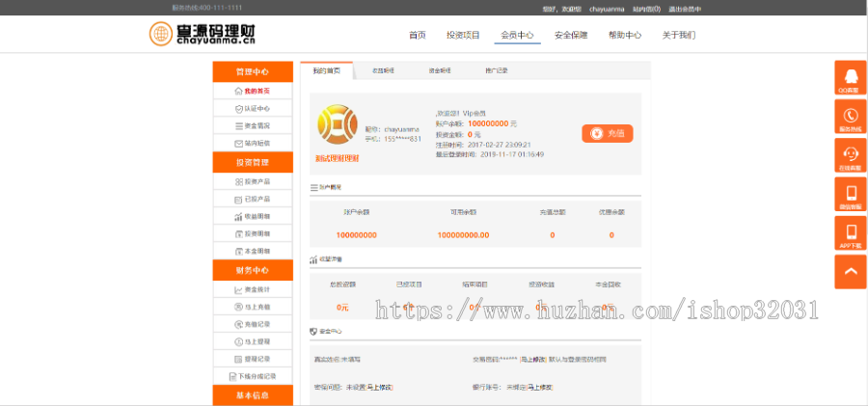The height and width of the screenshot is (406, 868).
Task: Click the icon beside 本金明细
Action: [x=238, y=251]
